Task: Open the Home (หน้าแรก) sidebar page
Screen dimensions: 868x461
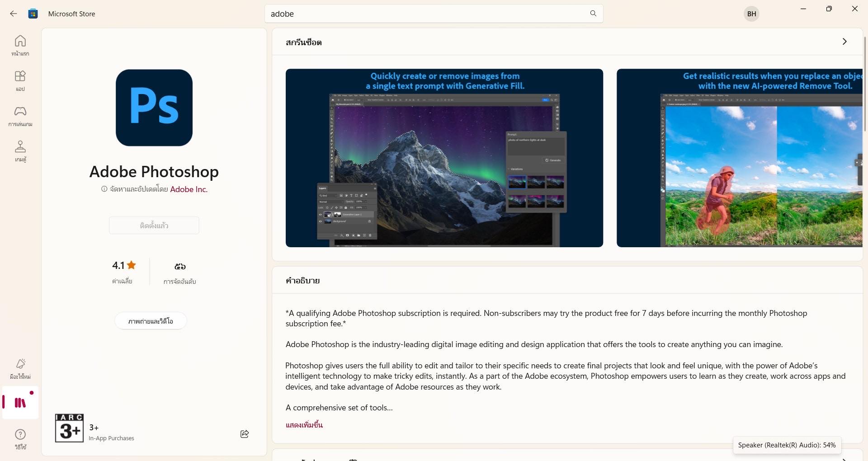Action: pos(20,46)
